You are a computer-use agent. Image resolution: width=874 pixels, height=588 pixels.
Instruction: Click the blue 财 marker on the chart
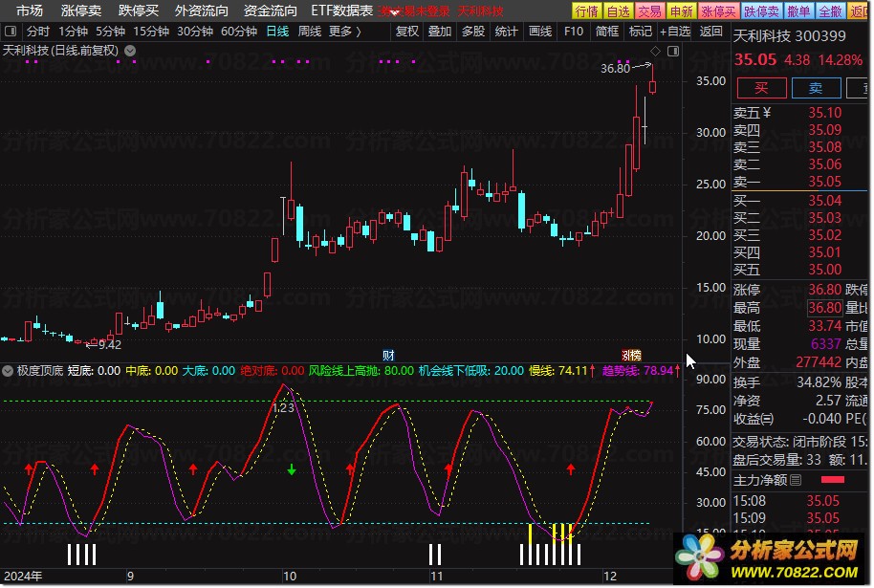[388, 356]
